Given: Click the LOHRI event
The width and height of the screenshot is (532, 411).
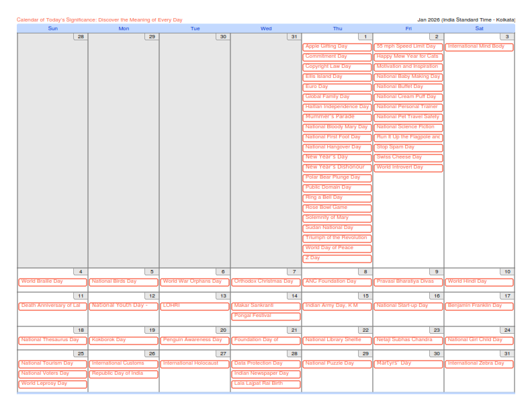Looking at the screenshot, I should [195, 306].
